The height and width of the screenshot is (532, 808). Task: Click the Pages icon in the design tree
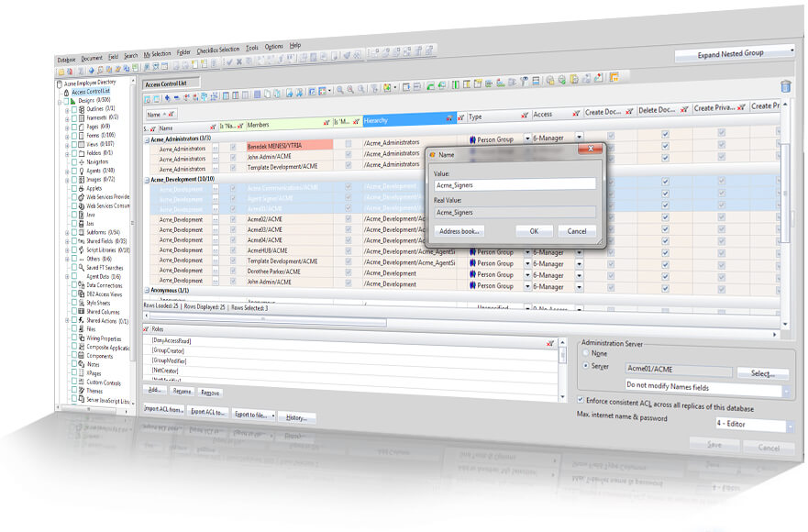[x=82, y=127]
